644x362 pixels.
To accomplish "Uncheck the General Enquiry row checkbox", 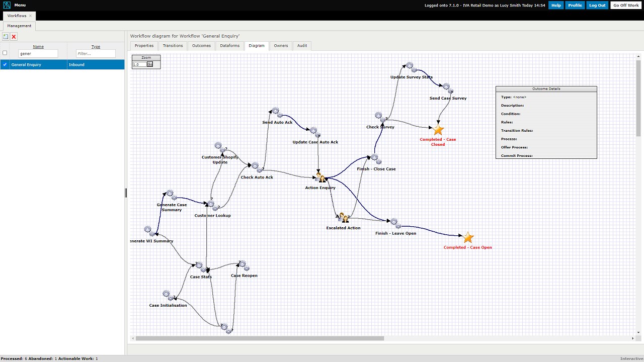I will point(5,64).
